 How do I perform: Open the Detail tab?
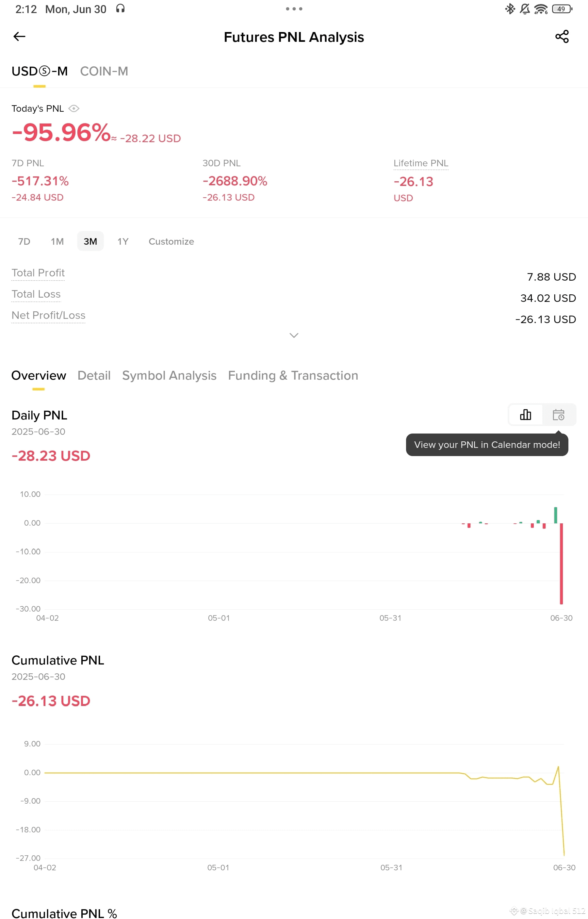94,375
